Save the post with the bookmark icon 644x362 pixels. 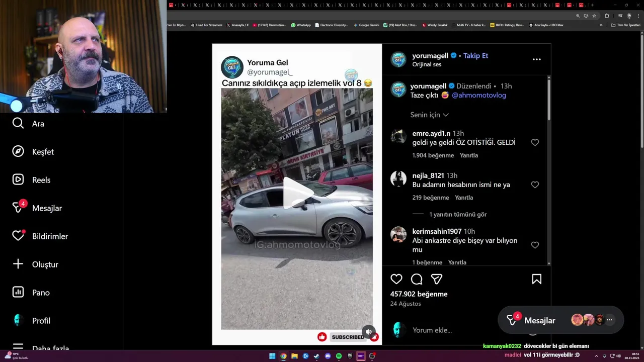537,279
